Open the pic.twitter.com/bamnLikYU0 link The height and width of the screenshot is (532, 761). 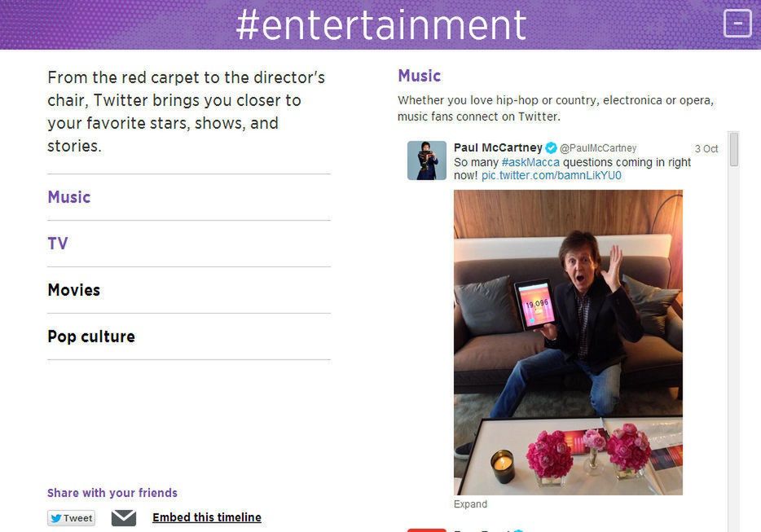click(552, 175)
